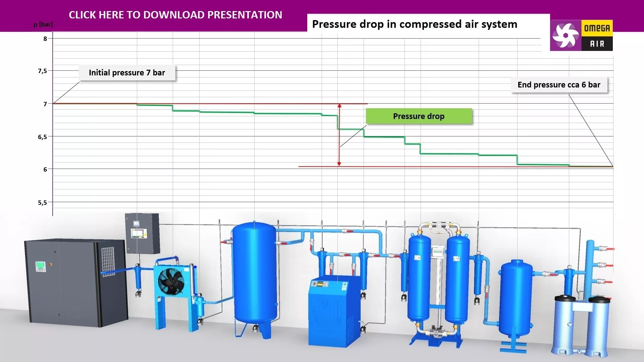This screenshot has height=362, width=644.
Task: Select the left adsorption dryer tower
Action: coord(419,278)
